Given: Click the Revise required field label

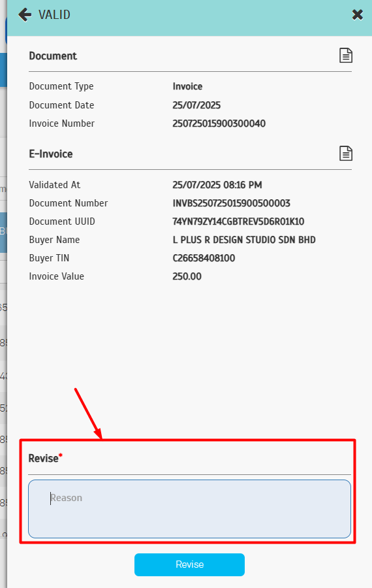Looking at the screenshot, I should click(x=45, y=458).
